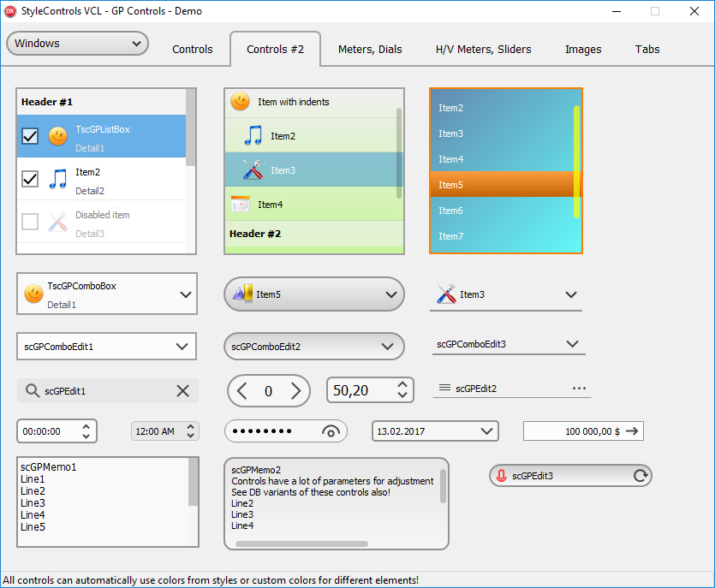Click the app logo icon in title bar

click(10, 11)
